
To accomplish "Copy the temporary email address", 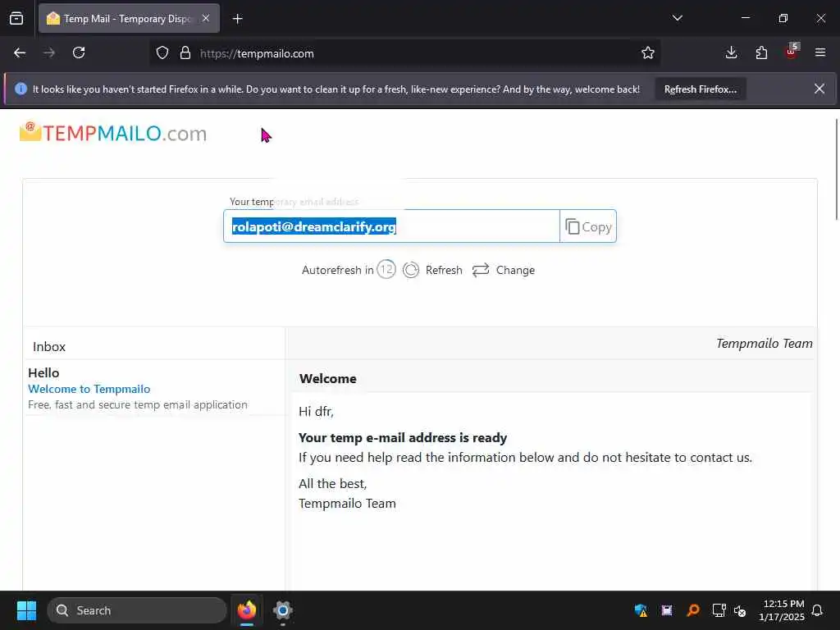I will [x=588, y=226].
